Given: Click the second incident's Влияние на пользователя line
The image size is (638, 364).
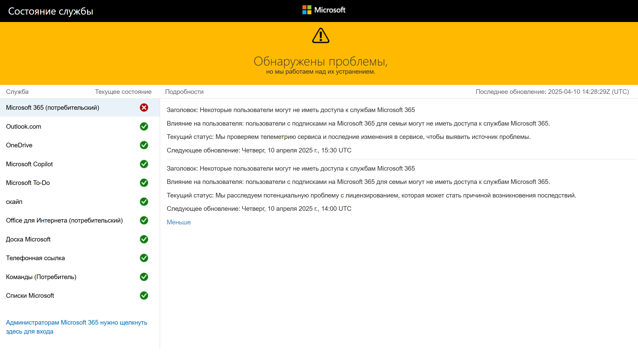Looking at the screenshot, I should click(358, 182).
